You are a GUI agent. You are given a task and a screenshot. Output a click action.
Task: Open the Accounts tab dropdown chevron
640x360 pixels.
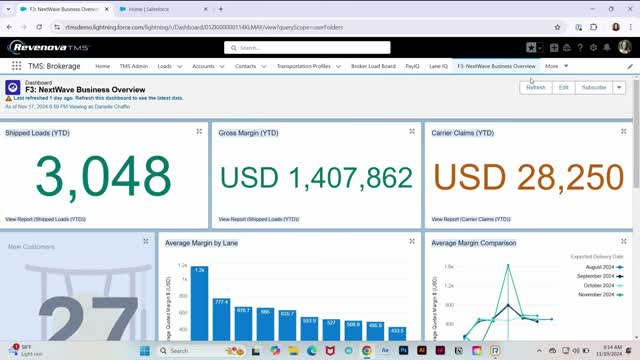[222, 66]
